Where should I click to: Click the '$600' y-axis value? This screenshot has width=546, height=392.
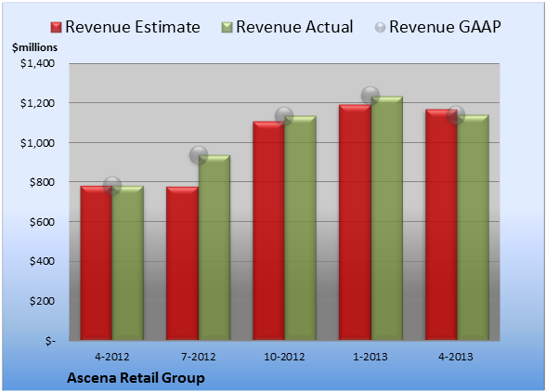click(42, 222)
